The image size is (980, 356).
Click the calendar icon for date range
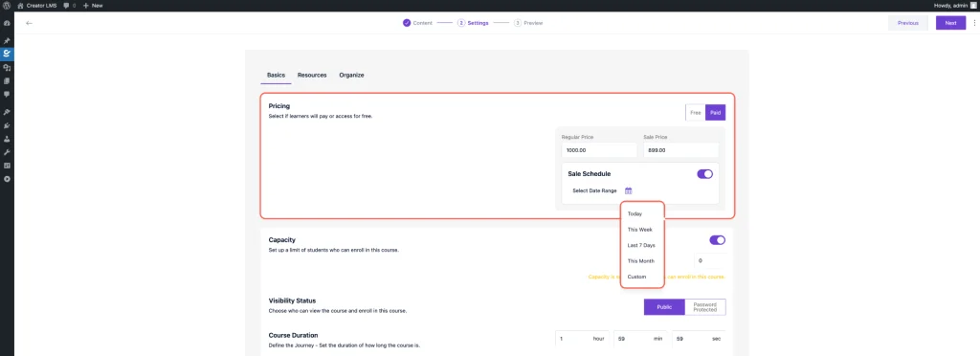[x=629, y=190]
